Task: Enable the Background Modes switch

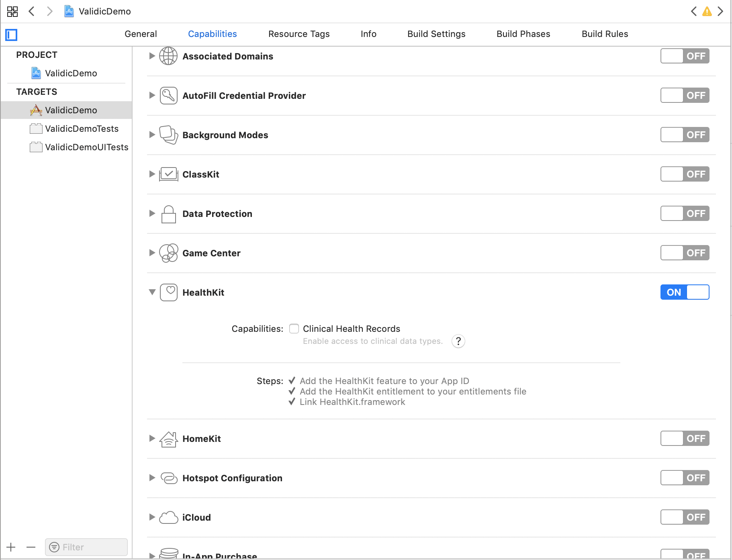Action: click(685, 135)
